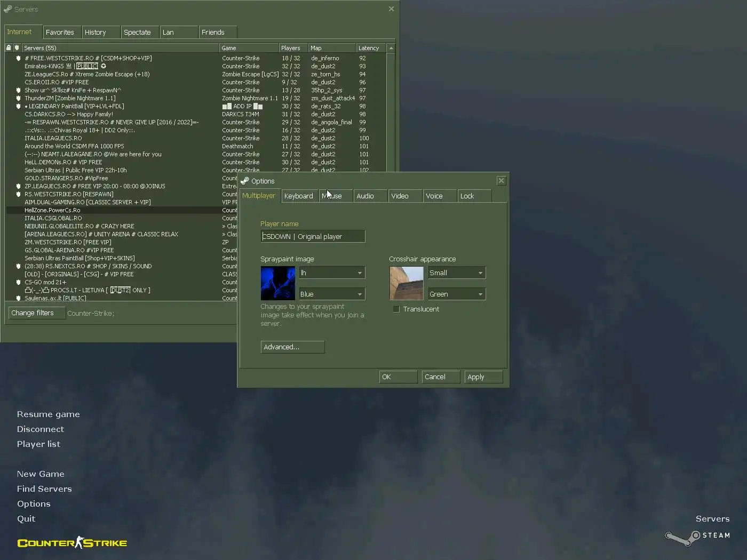
Task: Select the Around the World CSDM FFA server
Action: tap(196, 146)
